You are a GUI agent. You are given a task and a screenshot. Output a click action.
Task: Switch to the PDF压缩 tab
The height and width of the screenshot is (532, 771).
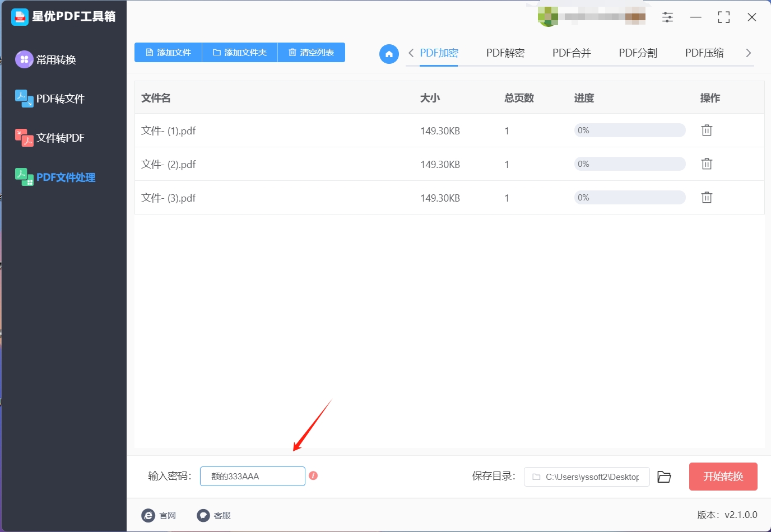[x=704, y=53]
